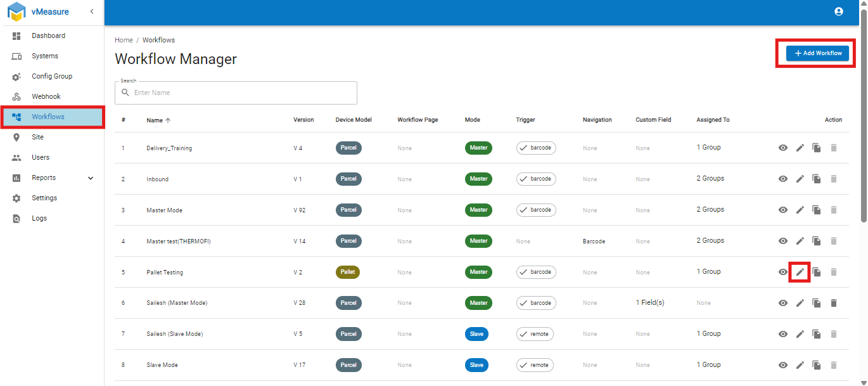
Task: Edit the Inbound workflow pencil icon
Action: (800, 179)
